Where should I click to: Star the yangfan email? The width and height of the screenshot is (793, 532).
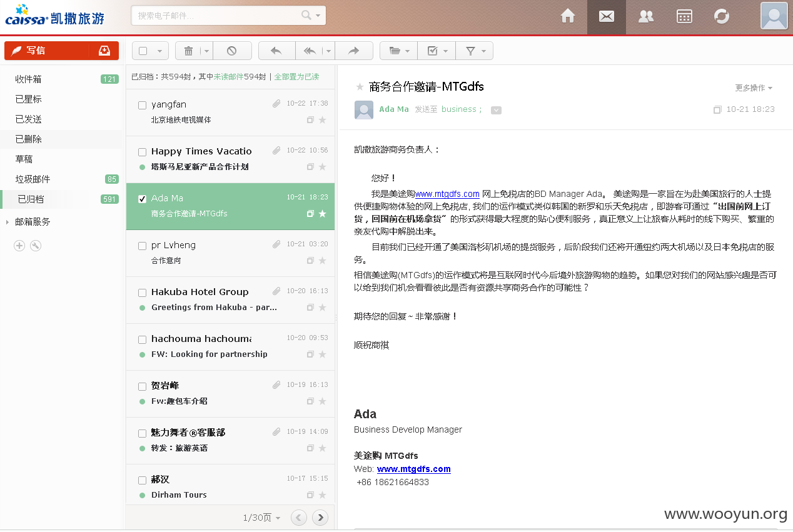(x=322, y=119)
